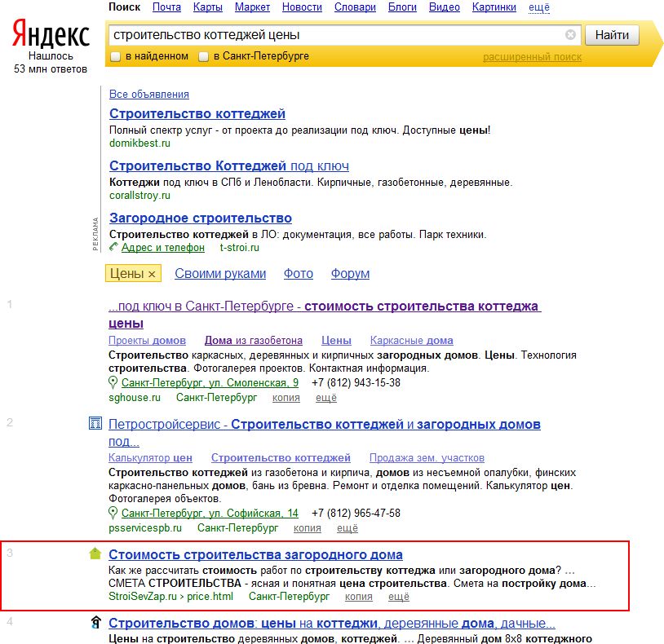
Task: Click phone number +7 (812) 943-15-38
Action: [x=356, y=382]
